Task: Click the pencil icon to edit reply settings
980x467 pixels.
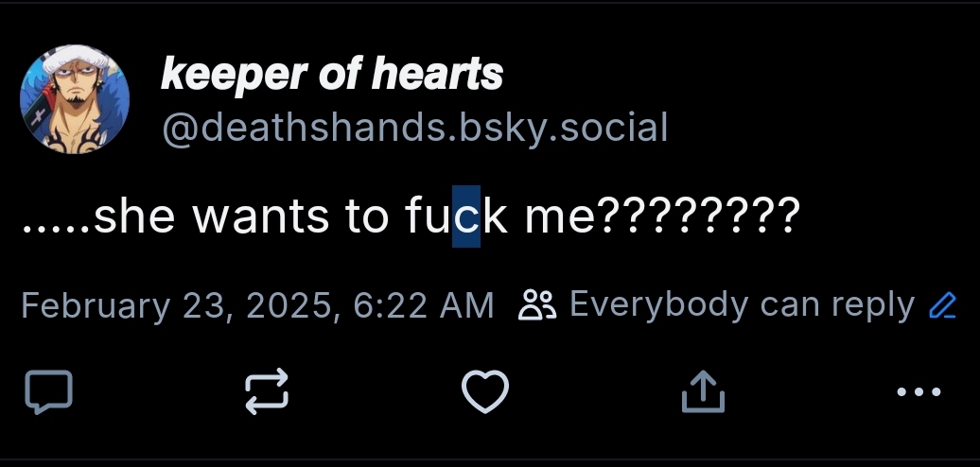Action: (942, 305)
